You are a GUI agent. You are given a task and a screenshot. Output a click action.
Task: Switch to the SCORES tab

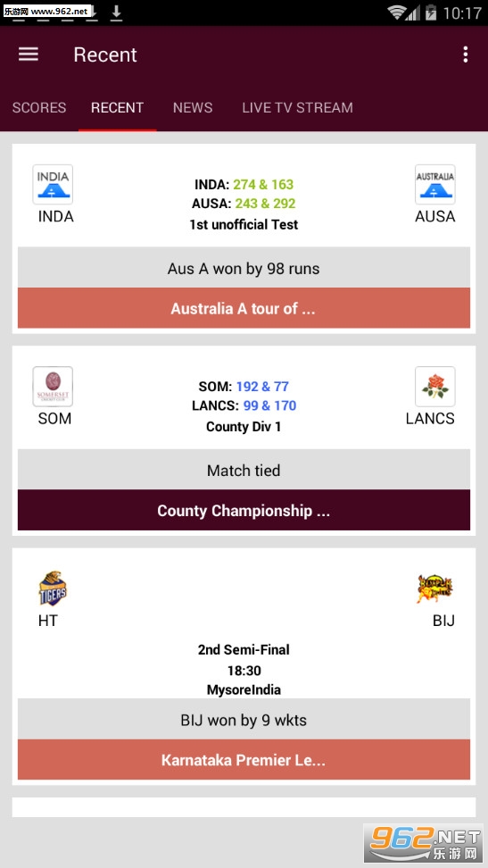point(39,107)
